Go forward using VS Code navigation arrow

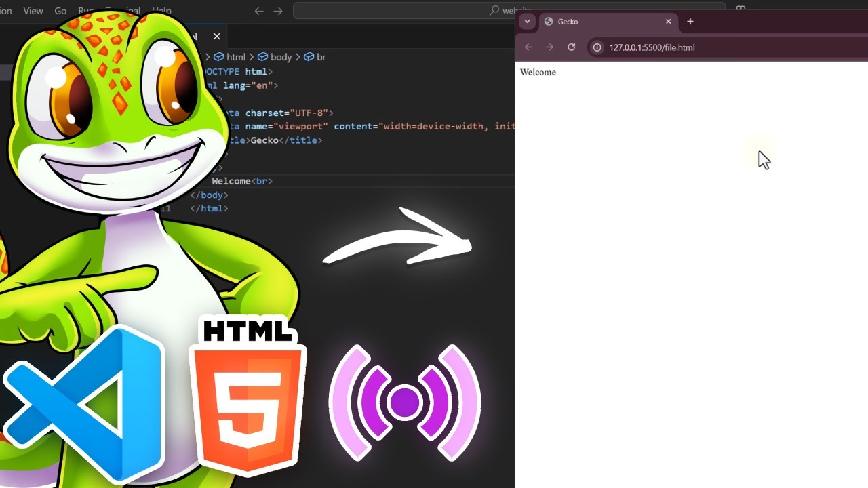(278, 11)
